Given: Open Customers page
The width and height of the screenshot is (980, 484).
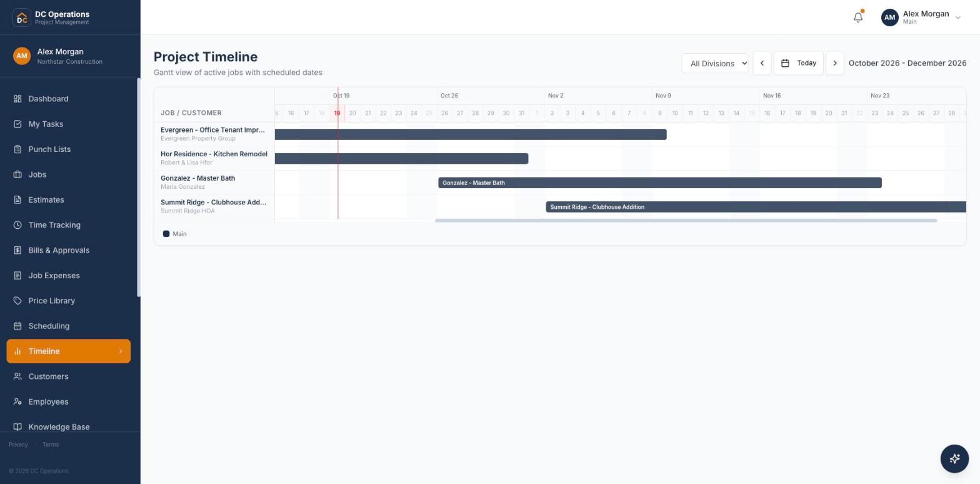Looking at the screenshot, I should [x=69, y=376].
